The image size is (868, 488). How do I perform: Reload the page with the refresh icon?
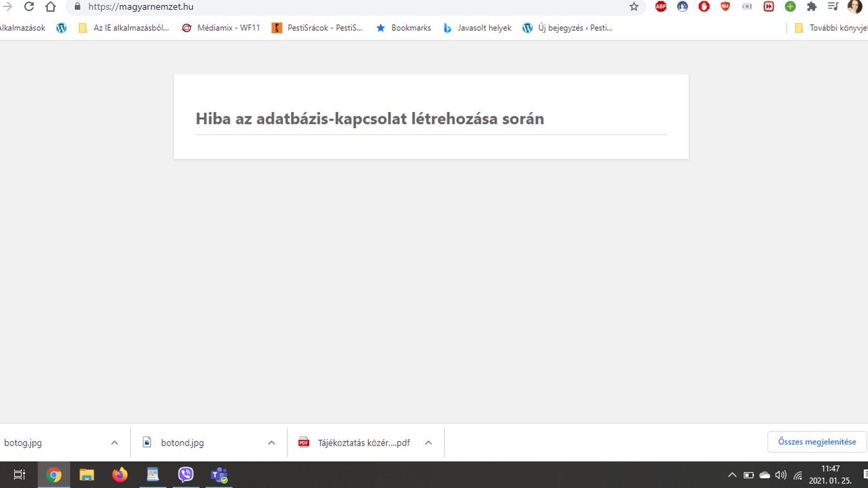pos(29,6)
